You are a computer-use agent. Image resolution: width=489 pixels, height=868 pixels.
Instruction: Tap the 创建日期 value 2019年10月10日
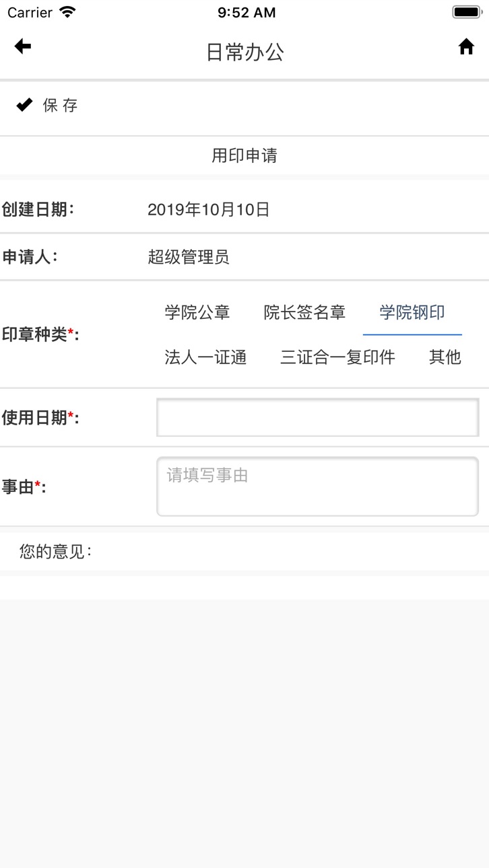(x=209, y=210)
